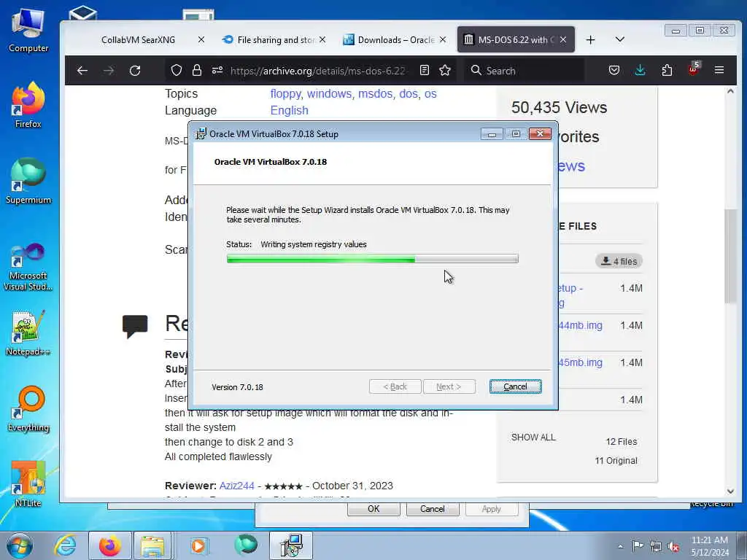Open Firefox hamburger menu
The width and height of the screenshot is (747, 560).
719,71
